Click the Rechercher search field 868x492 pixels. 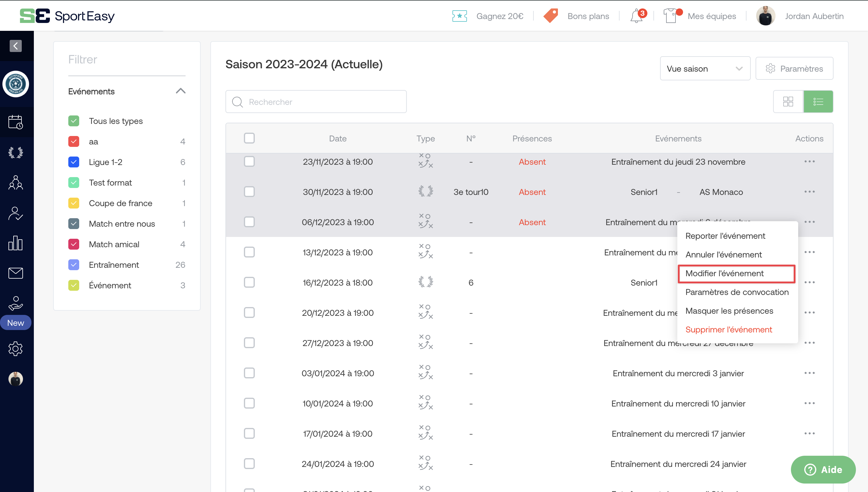[316, 102]
